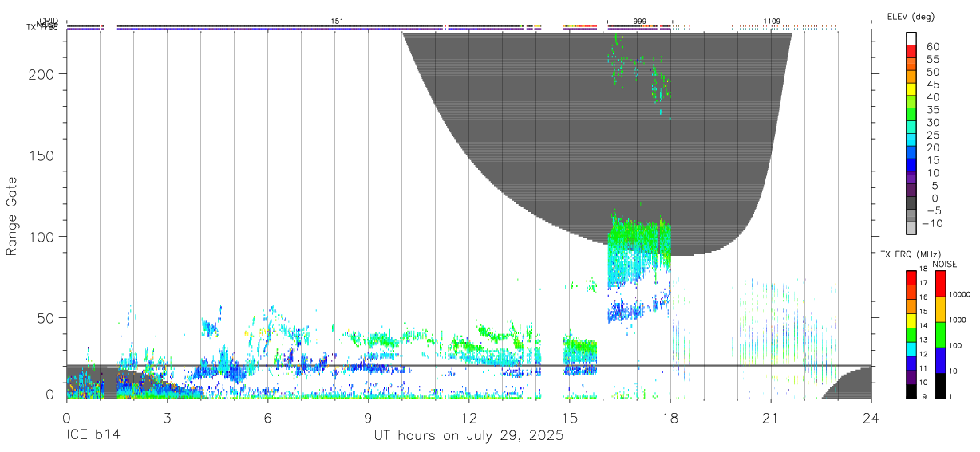Select the yellow segment of the TX FRQ bar
The image size is (980, 452).
[911, 320]
